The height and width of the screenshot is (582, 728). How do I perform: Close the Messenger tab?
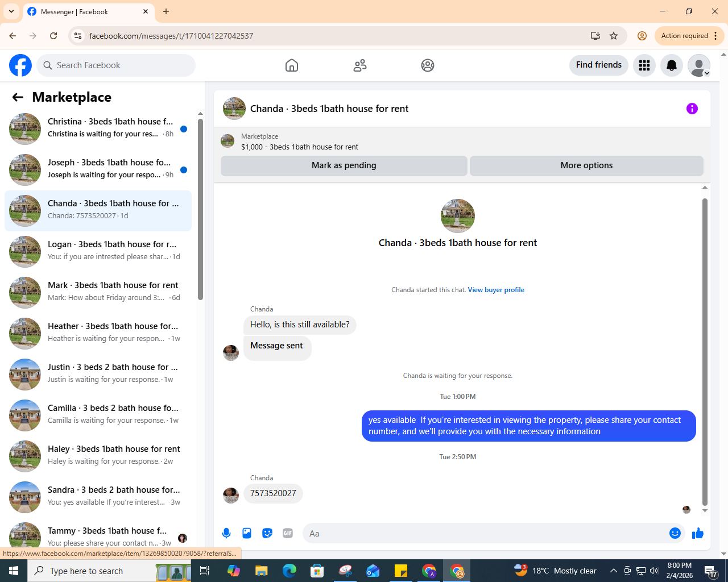(146, 11)
